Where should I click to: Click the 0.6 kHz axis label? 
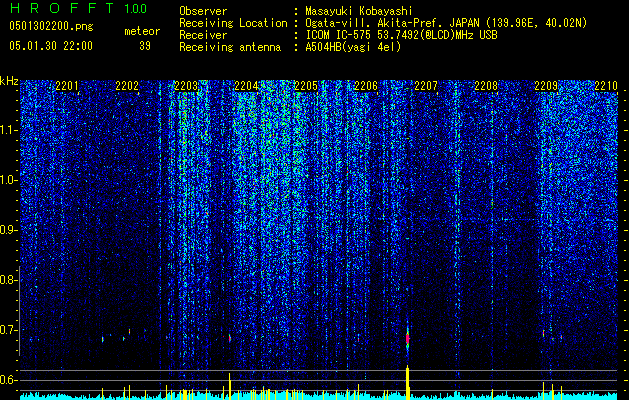tap(8, 380)
